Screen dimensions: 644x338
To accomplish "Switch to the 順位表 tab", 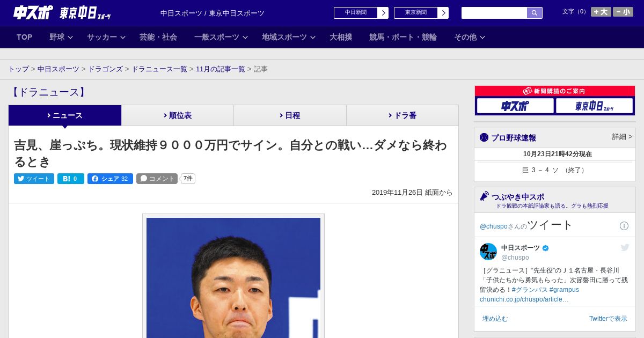I will pos(178,115).
